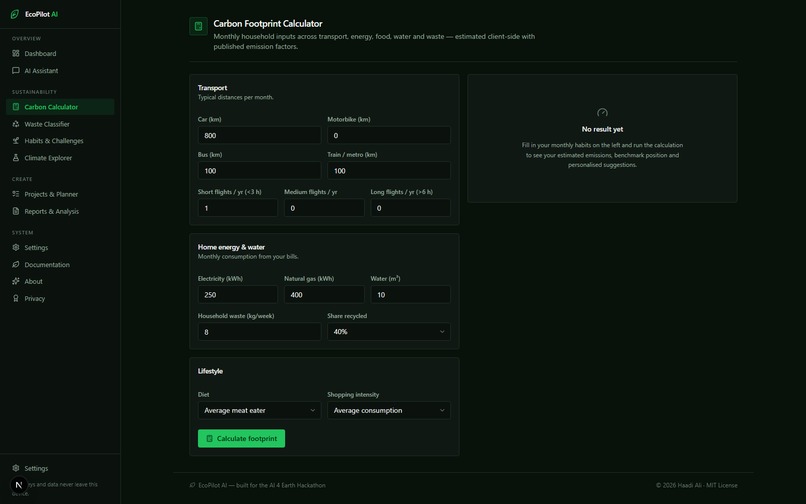Open the Share recycled 40% dropdown
The image size is (806, 504).
pos(389,332)
